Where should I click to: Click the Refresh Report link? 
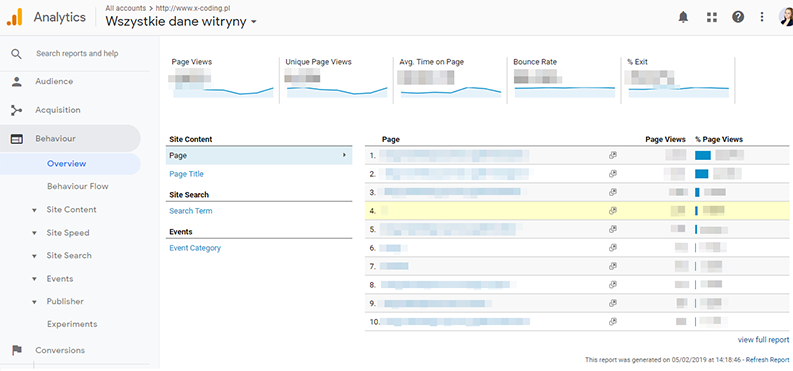(767, 360)
